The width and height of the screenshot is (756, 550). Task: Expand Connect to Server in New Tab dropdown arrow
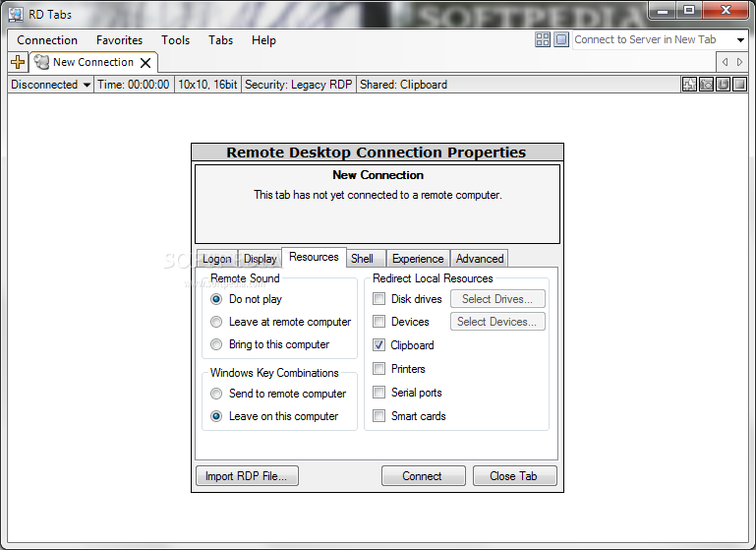pos(740,40)
